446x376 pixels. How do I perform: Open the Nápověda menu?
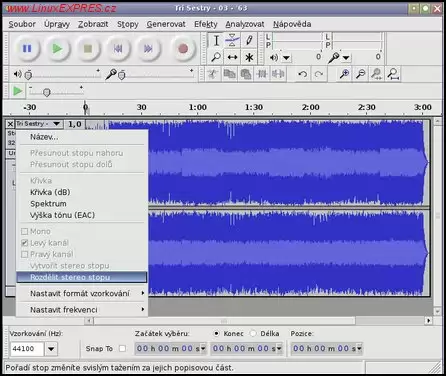292,24
